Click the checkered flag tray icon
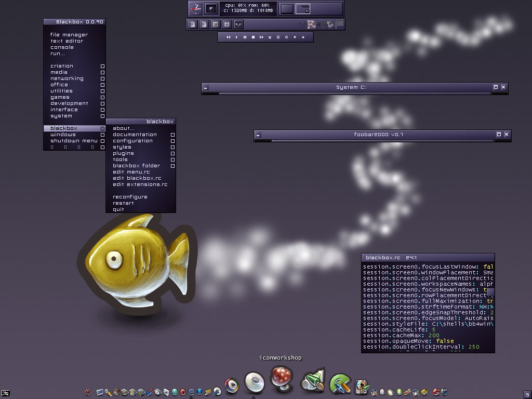The image size is (532, 399). point(340,24)
